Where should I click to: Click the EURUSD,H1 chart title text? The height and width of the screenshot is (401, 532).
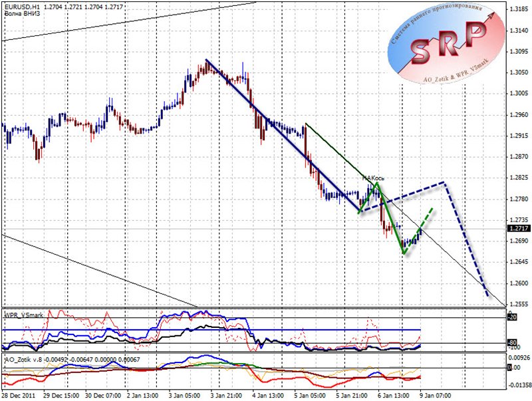[x=21, y=7]
